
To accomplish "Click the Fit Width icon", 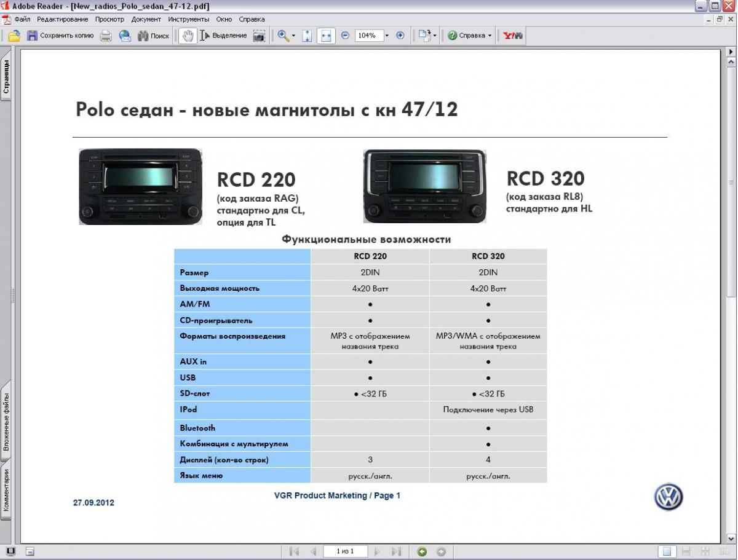I will pos(326,36).
